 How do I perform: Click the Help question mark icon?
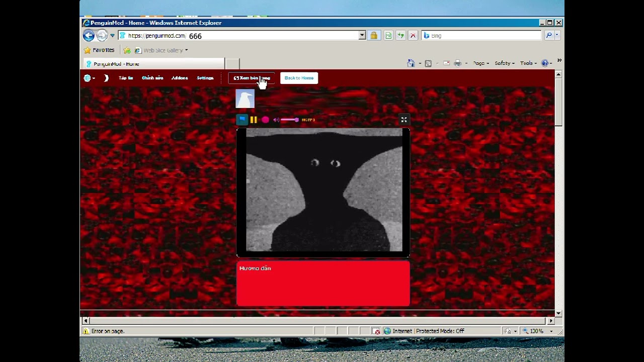tap(544, 63)
